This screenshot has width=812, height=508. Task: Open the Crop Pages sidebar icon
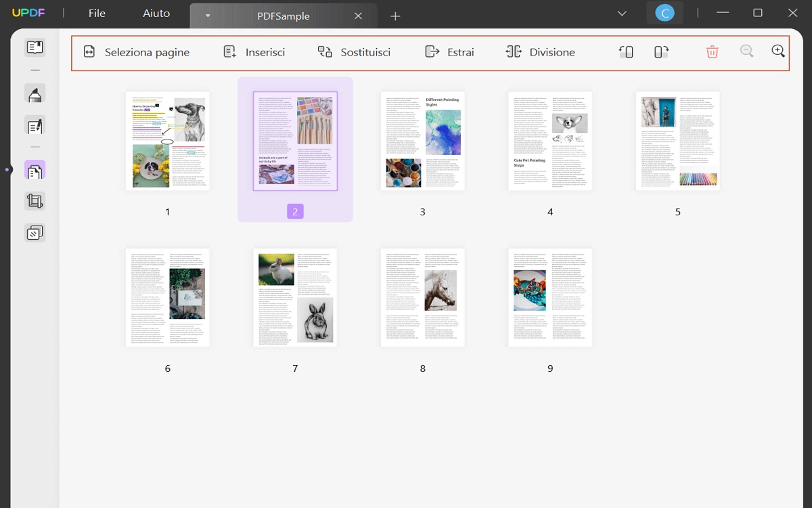35,201
